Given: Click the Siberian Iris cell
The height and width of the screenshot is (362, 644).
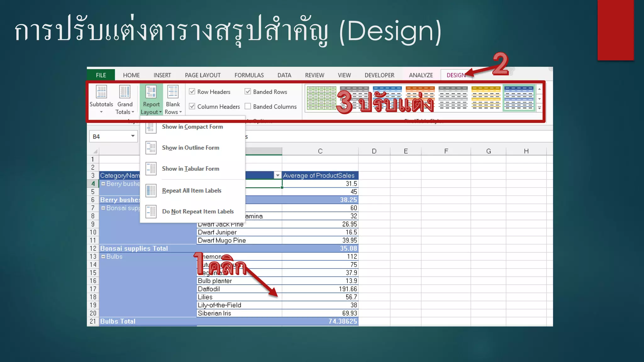Looking at the screenshot, I should coord(239,313).
